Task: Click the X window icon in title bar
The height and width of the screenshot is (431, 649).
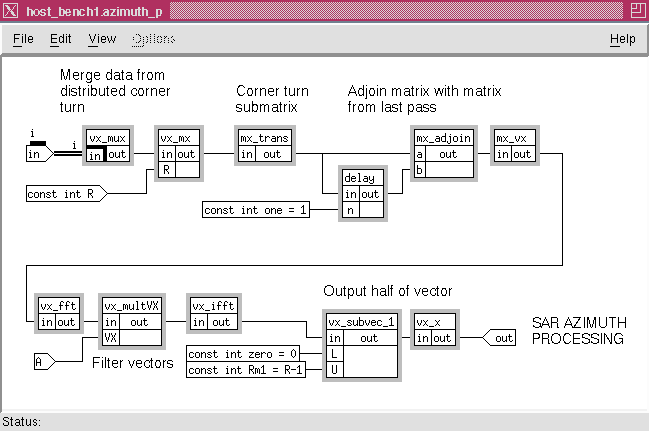Action: (x=11, y=11)
